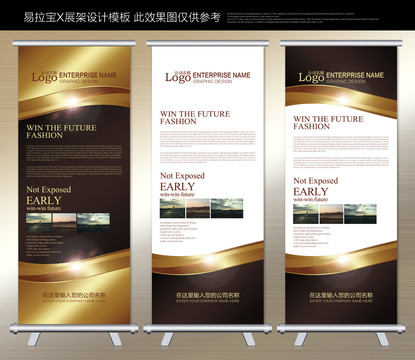This screenshot has width=415, height=360.
Task: Click Not Exposed text on the right banner
Action: click(316, 181)
